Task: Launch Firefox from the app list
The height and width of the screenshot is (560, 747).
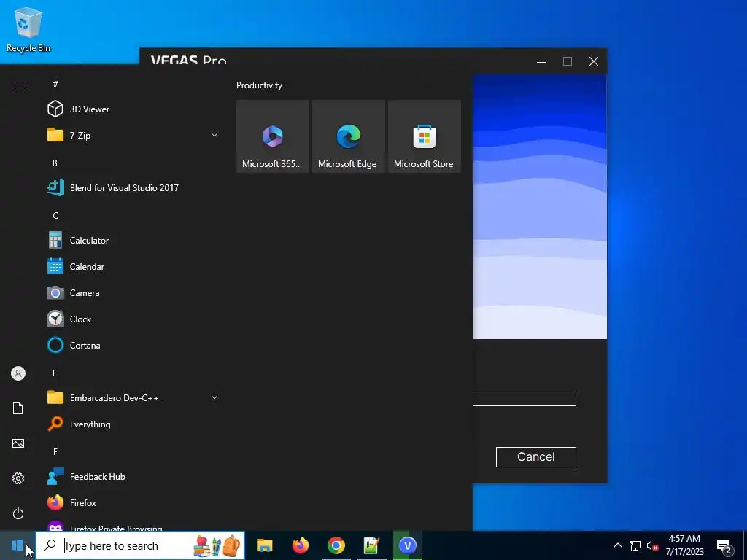Action: [x=133, y=503]
